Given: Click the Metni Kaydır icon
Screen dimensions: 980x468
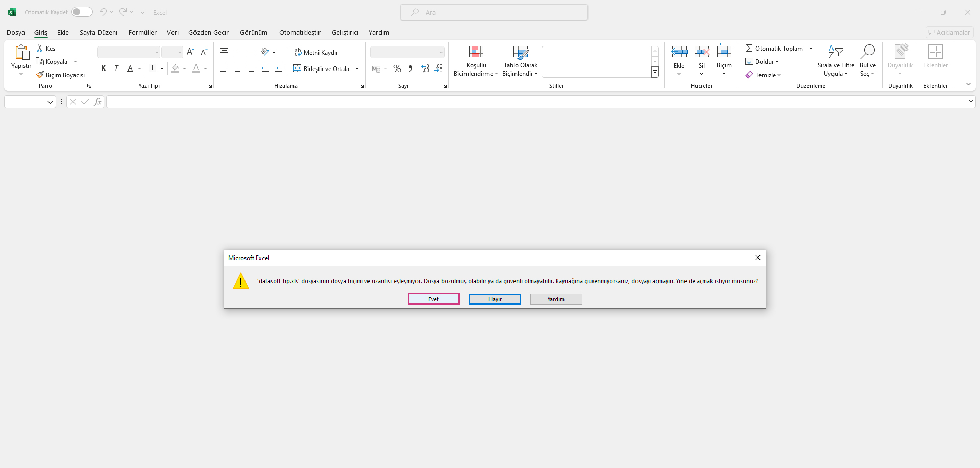Looking at the screenshot, I should [298, 52].
